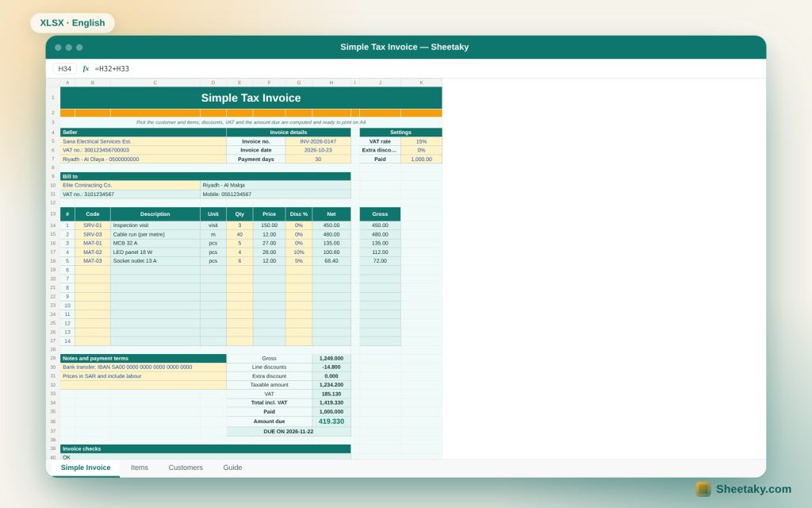Click the formula text =H32+H33
Viewport: 812px width, 508px height.
tap(112, 68)
